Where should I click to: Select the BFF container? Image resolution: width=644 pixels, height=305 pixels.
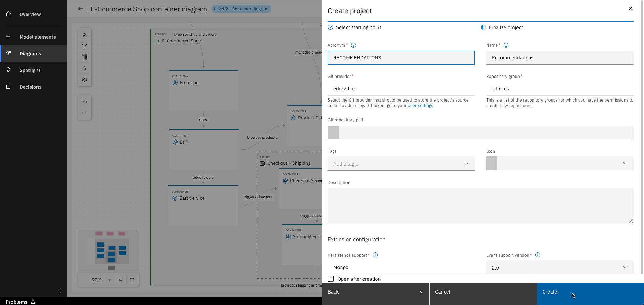point(203,150)
